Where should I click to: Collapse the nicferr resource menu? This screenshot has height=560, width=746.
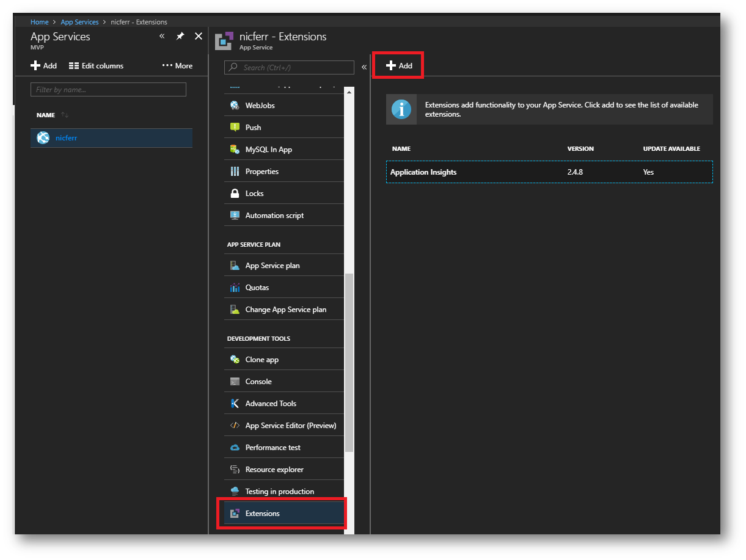coord(364,67)
